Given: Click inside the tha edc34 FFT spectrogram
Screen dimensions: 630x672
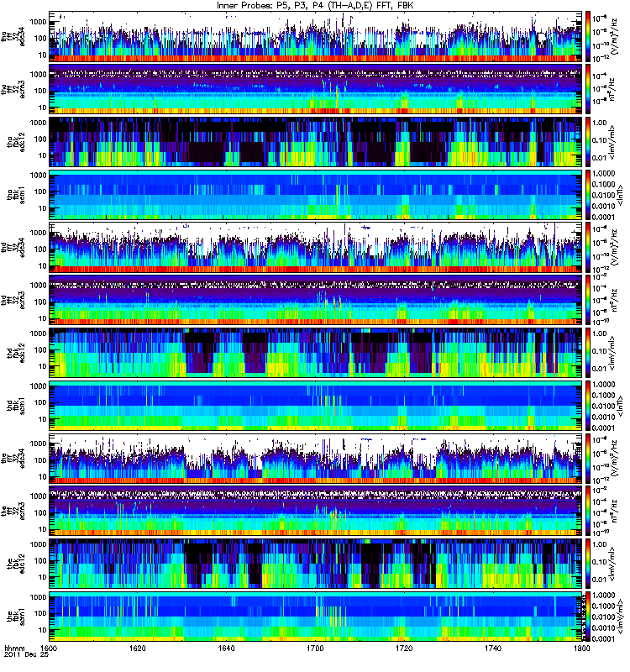Looking at the screenshot, I should coord(315,36).
